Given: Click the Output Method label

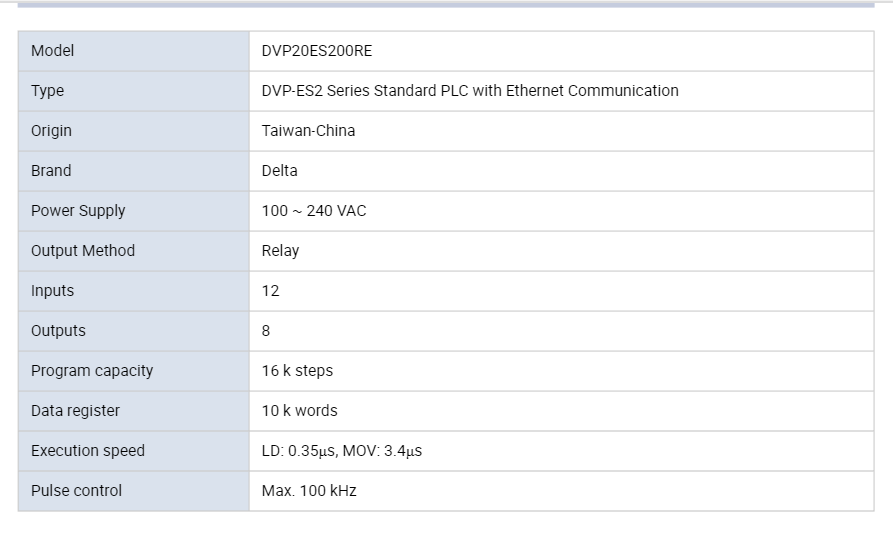Looking at the screenshot, I should [x=83, y=250].
